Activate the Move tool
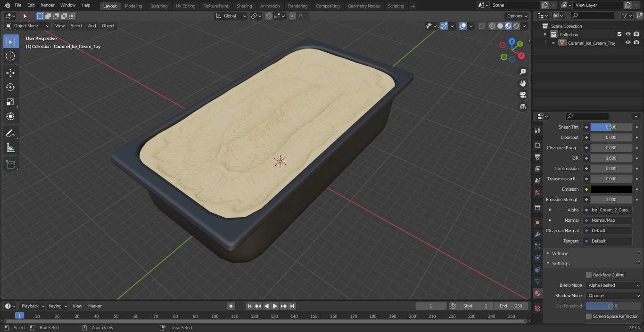 point(10,73)
